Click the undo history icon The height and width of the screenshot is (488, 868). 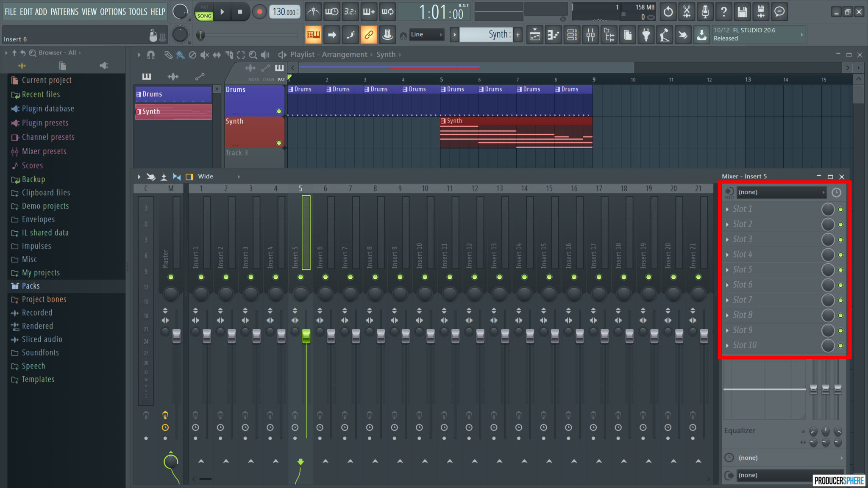[668, 11]
